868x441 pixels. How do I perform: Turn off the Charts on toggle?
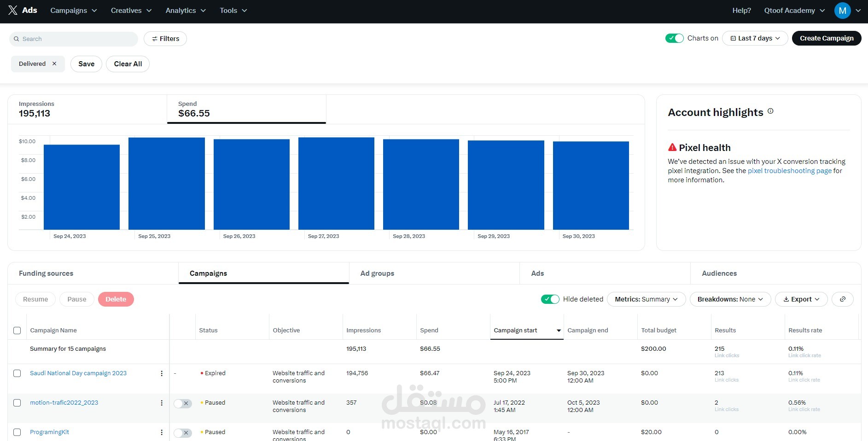(x=674, y=38)
